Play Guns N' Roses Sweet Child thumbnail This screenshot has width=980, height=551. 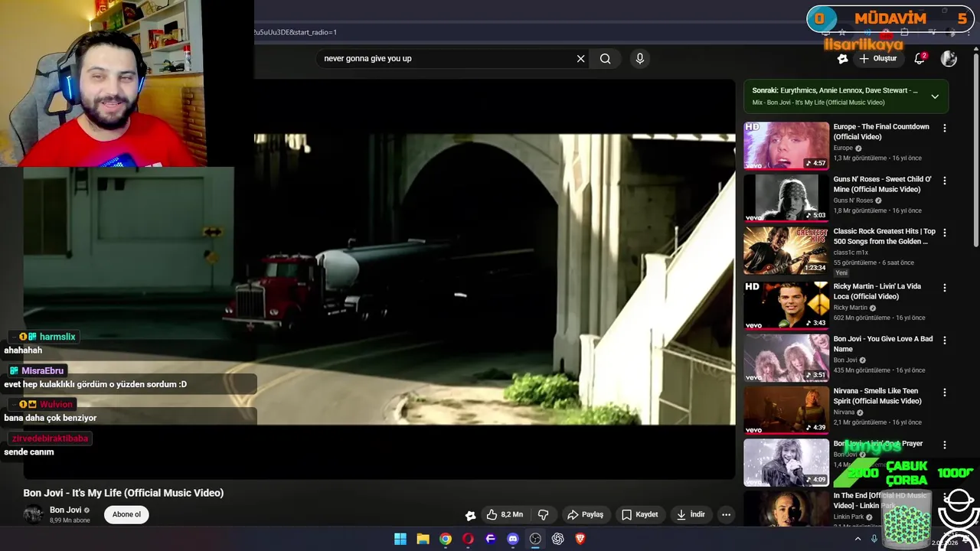click(x=786, y=197)
